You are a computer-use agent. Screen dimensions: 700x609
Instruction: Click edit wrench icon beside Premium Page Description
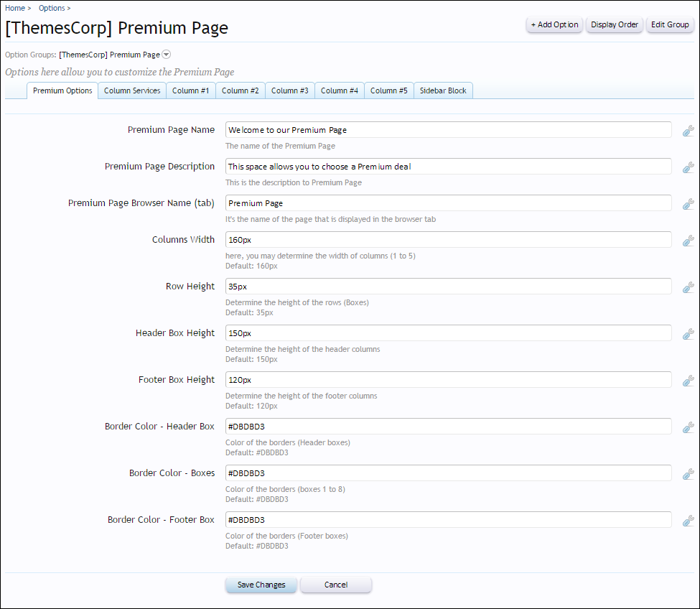[x=688, y=167]
